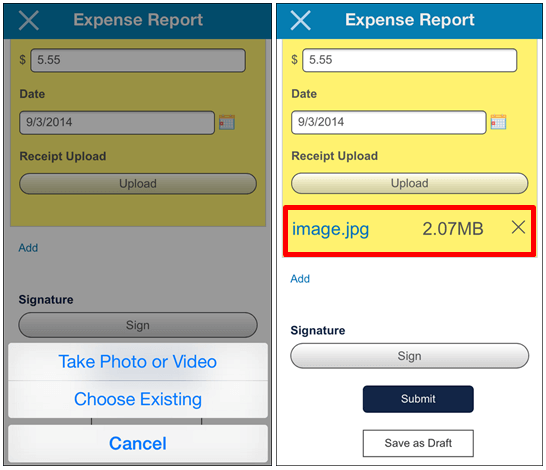Focus the 5.55 amount field on the left
546x470 pixels.
pyautogui.click(x=138, y=60)
